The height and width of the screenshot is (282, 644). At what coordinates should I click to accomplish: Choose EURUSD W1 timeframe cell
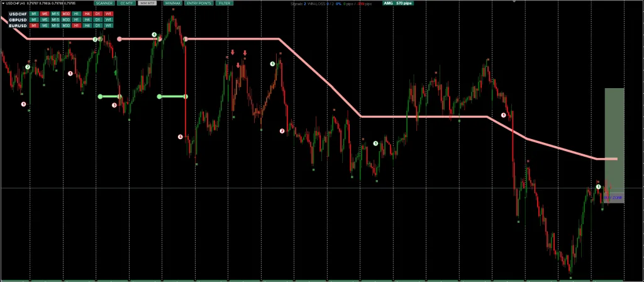pos(108,25)
